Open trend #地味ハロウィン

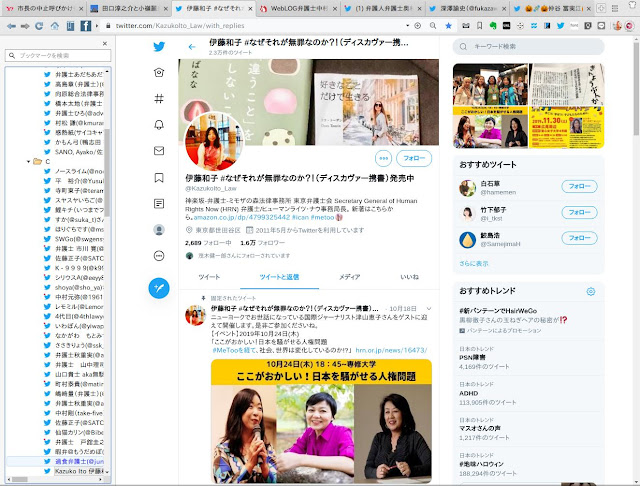click(528, 464)
